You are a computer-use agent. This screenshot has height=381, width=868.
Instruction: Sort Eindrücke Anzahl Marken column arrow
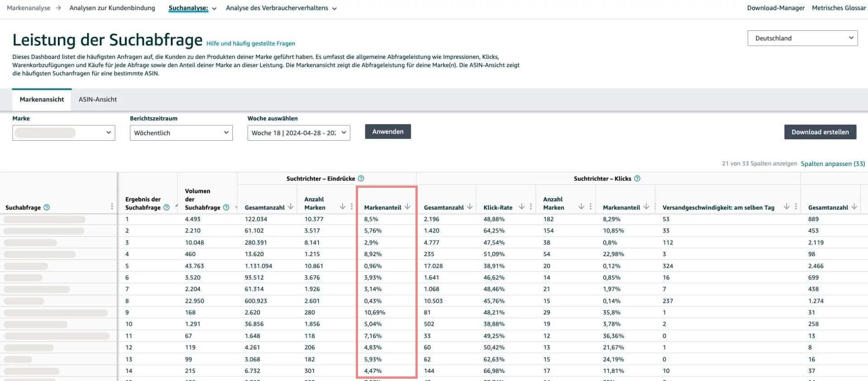point(343,207)
